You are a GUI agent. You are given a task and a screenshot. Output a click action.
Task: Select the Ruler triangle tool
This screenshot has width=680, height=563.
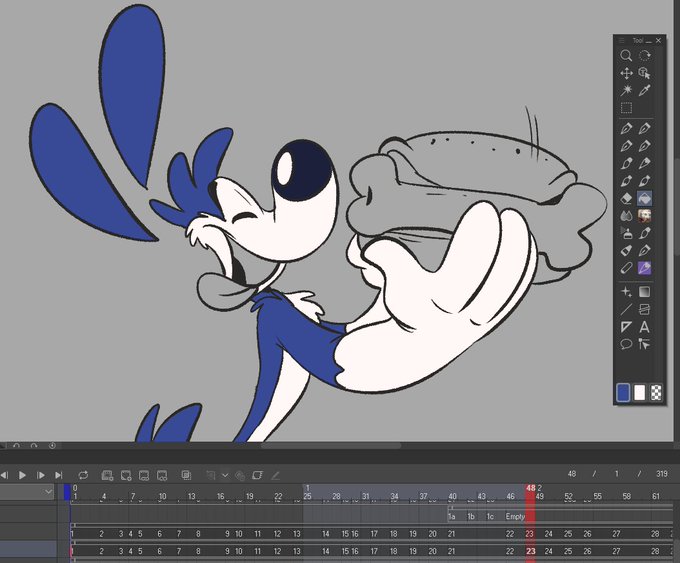[x=626, y=327]
